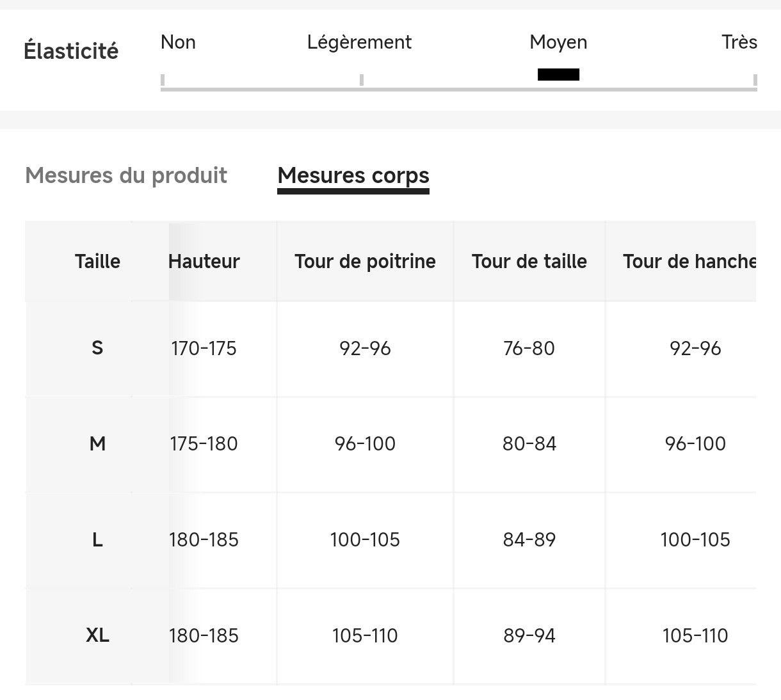Click the Légèrement elasticity label
The height and width of the screenshot is (700, 781).
(359, 42)
